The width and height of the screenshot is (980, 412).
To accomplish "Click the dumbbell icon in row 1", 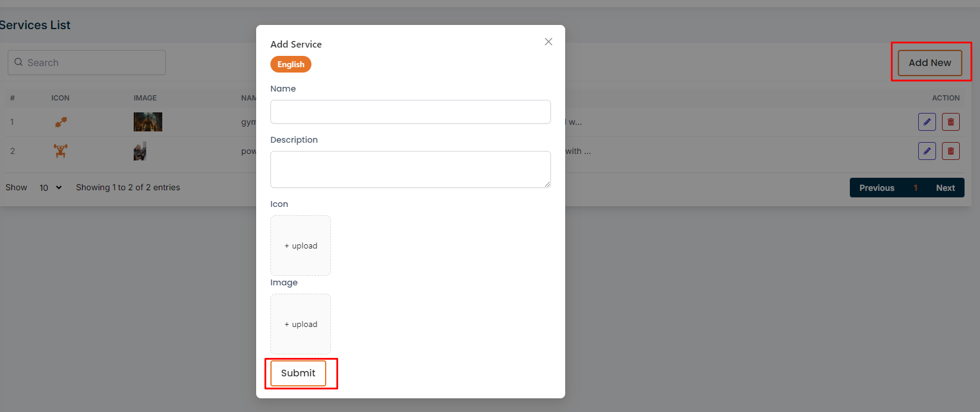I will click(x=61, y=122).
